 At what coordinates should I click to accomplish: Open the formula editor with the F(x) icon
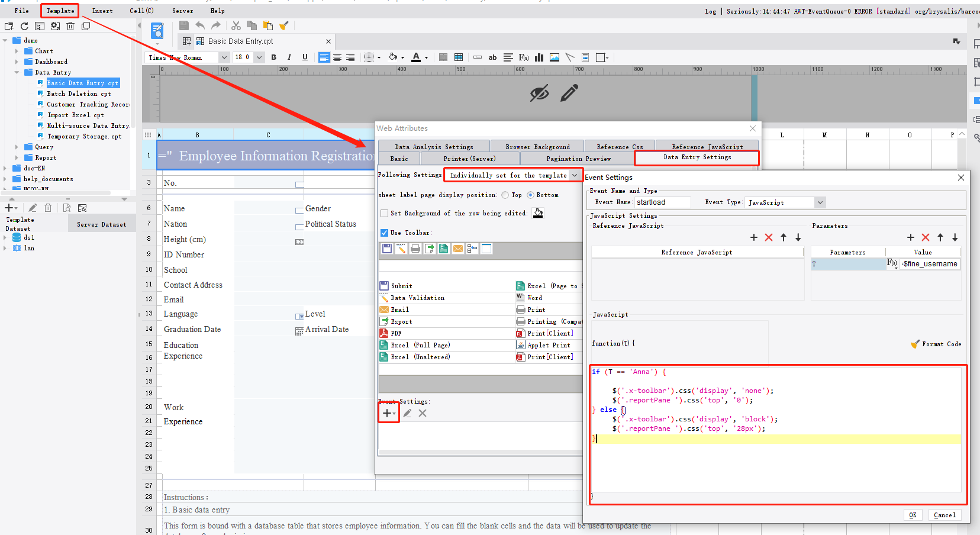[523, 57]
